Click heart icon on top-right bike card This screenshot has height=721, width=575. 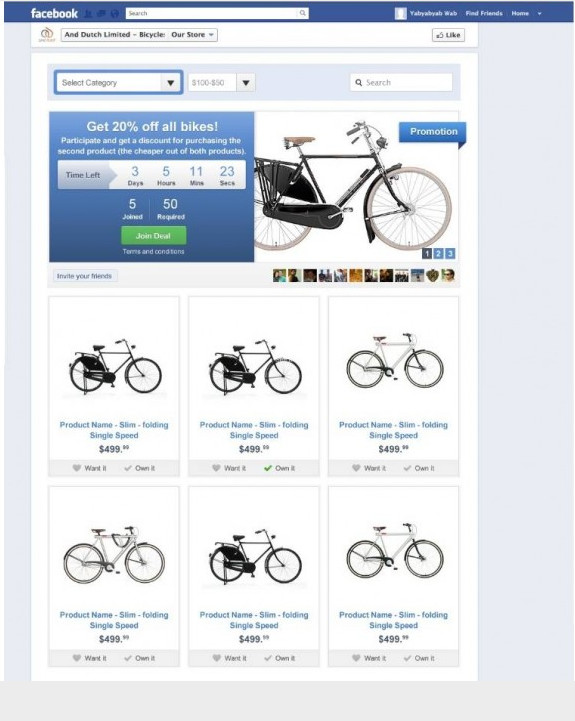point(356,468)
